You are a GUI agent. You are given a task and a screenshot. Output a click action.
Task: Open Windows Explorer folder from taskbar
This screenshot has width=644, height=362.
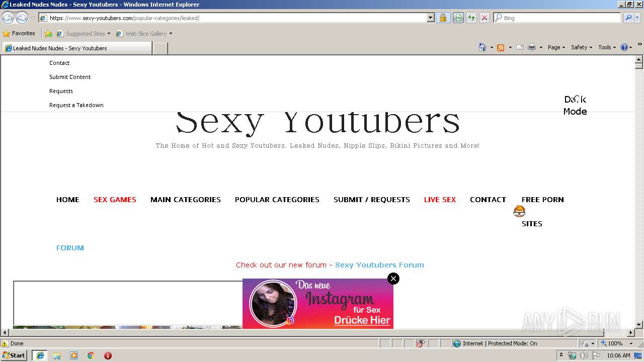57,355
